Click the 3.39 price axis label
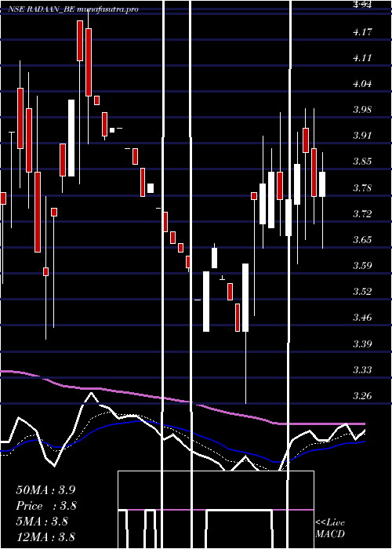Viewport: 392px width, 549px height. click(x=362, y=344)
